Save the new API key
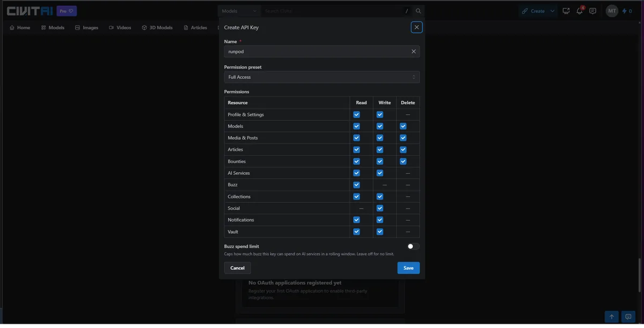The height and width of the screenshot is (328, 644). point(408,268)
